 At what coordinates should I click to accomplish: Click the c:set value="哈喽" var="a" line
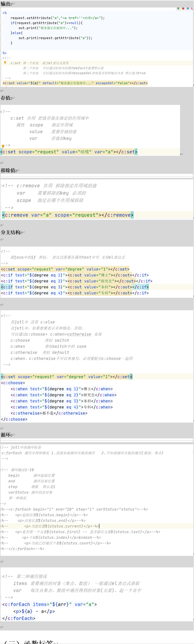[69, 152]
